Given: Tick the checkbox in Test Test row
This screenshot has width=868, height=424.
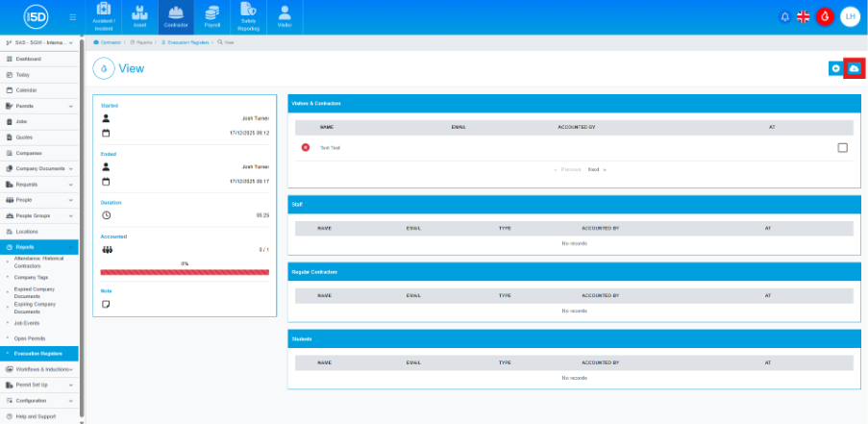Looking at the screenshot, I should [842, 147].
